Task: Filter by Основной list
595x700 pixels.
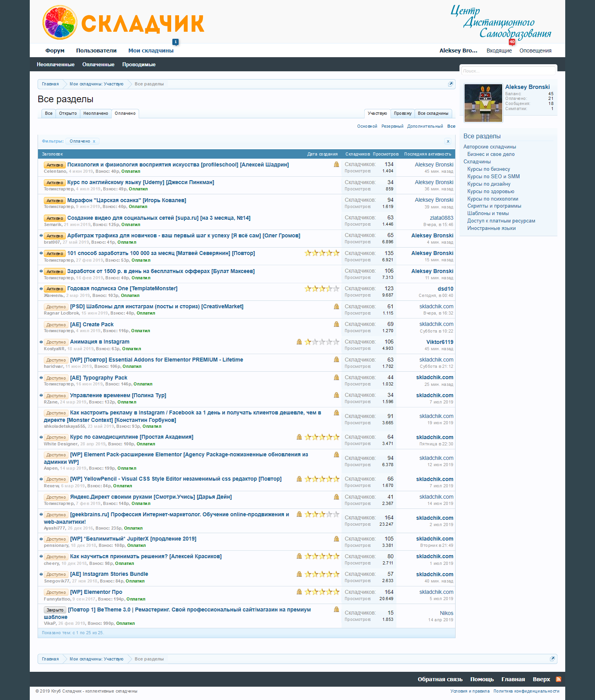Action: tap(367, 126)
